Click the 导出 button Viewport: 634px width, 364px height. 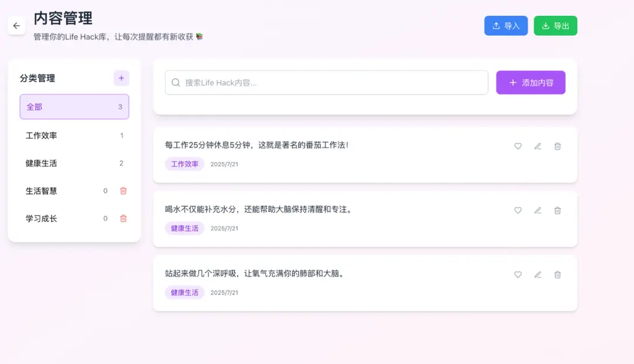[555, 25]
